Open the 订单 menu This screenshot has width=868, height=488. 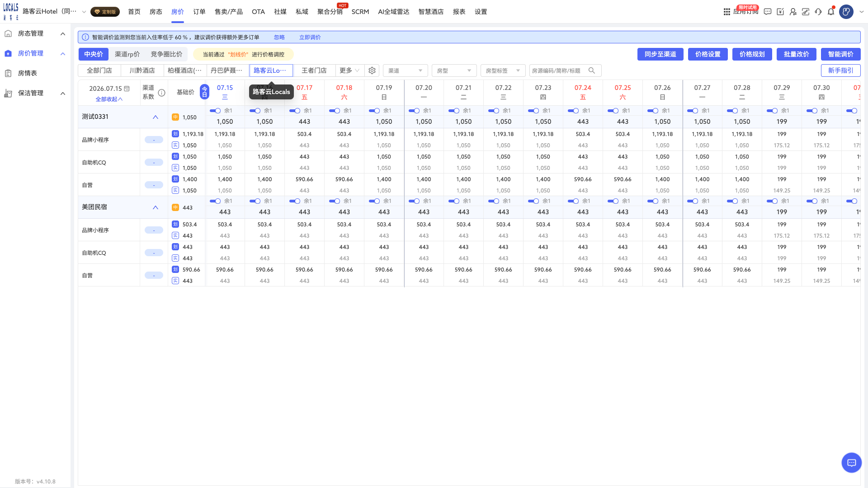199,12
